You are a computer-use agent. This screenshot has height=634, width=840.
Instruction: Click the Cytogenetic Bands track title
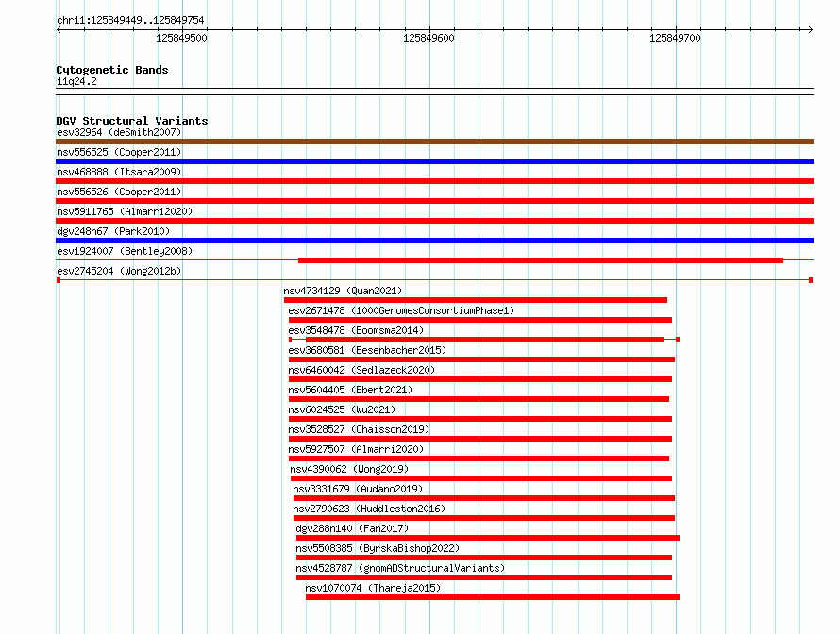(112, 70)
